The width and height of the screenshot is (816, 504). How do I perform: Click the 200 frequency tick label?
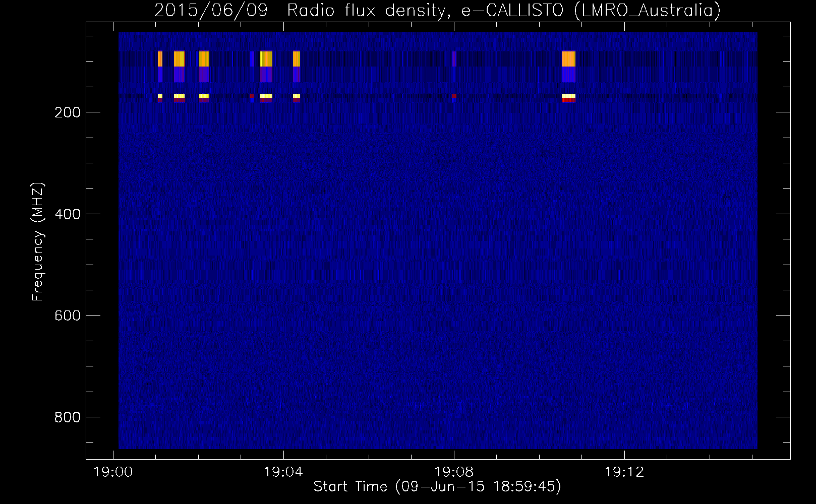pyautogui.click(x=67, y=112)
